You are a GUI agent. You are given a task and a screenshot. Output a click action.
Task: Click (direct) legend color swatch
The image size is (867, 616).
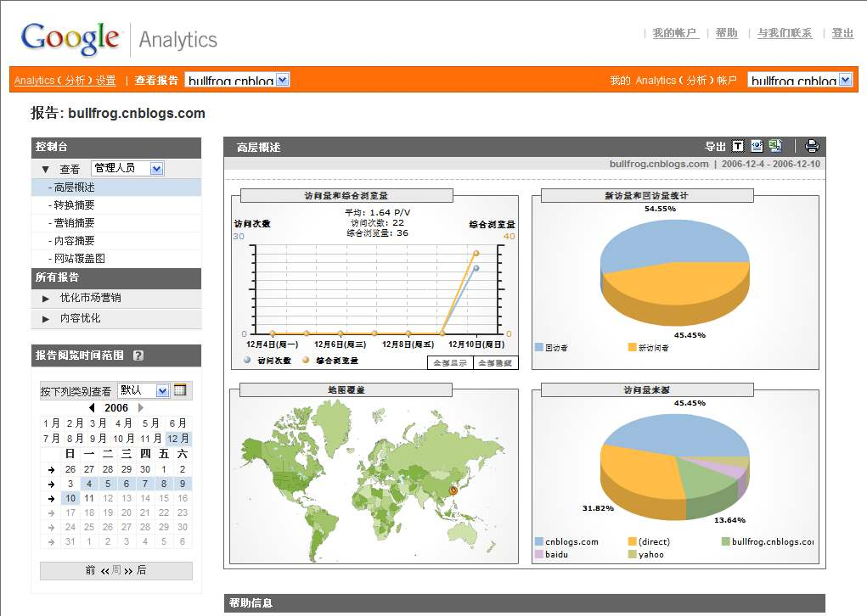(632, 541)
